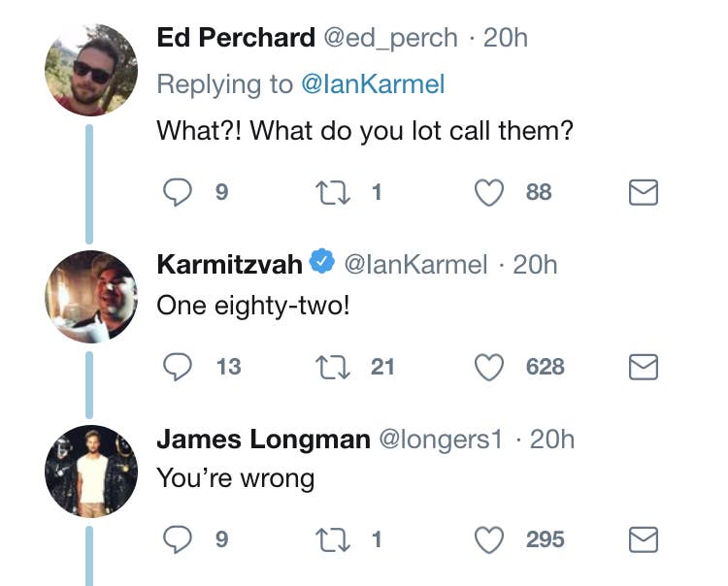This screenshot has height=586, width=728.
Task: Retweet Ed Perchard's tweet
Action: click(x=334, y=192)
